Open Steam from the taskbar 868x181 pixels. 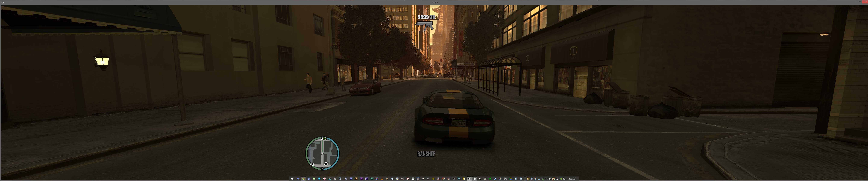[x=495, y=179]
